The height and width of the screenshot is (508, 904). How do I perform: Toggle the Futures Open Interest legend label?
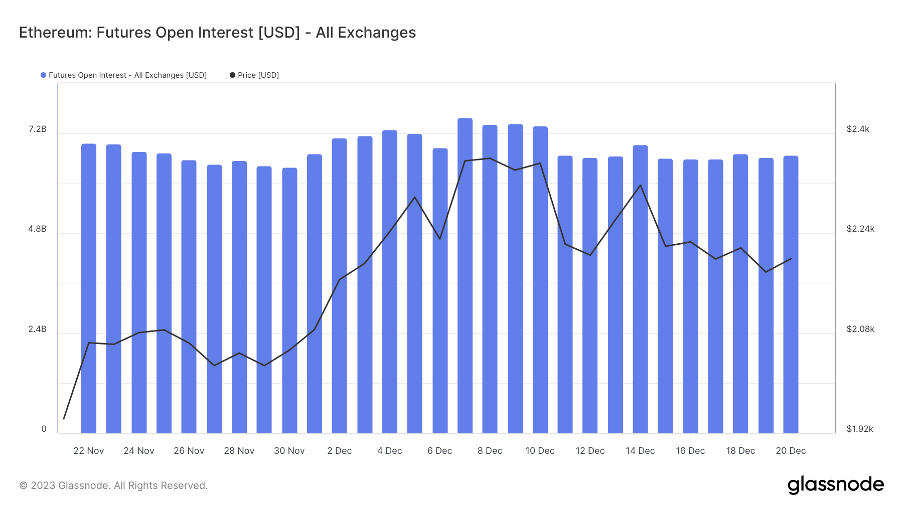coord(127,75)
